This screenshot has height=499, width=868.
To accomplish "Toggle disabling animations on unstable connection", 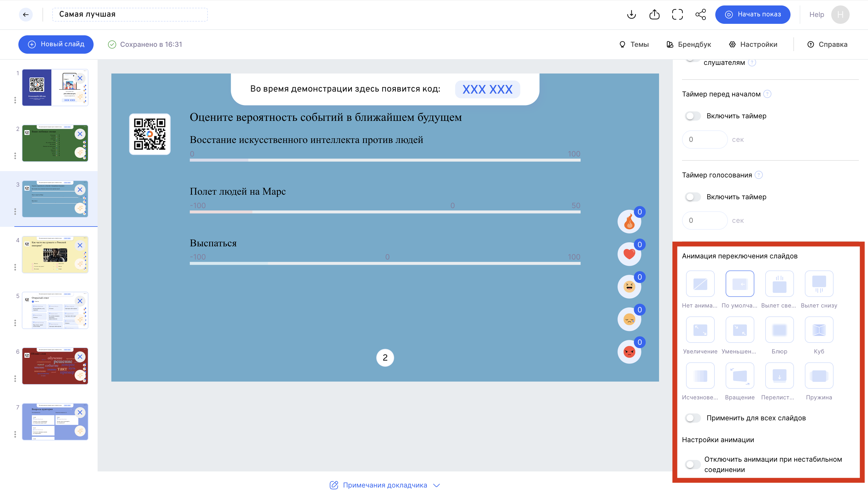I will [693, 464].
